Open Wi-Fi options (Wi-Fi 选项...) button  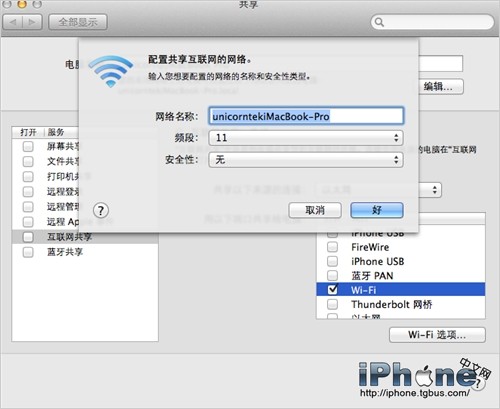(x=437, y=335)
